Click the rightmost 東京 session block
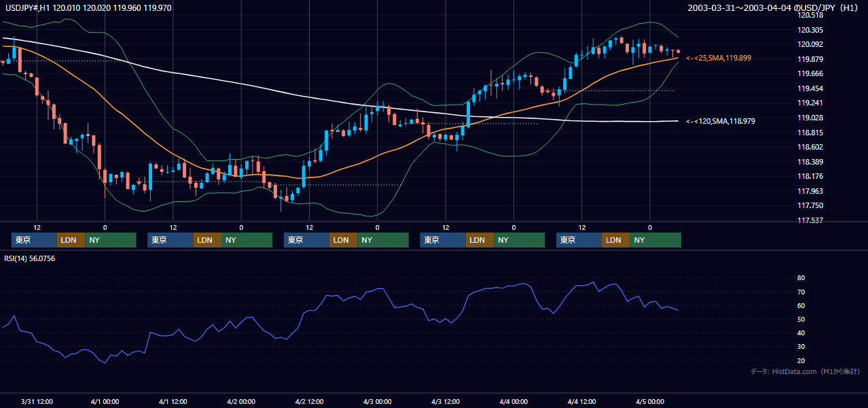 [579, 240]
